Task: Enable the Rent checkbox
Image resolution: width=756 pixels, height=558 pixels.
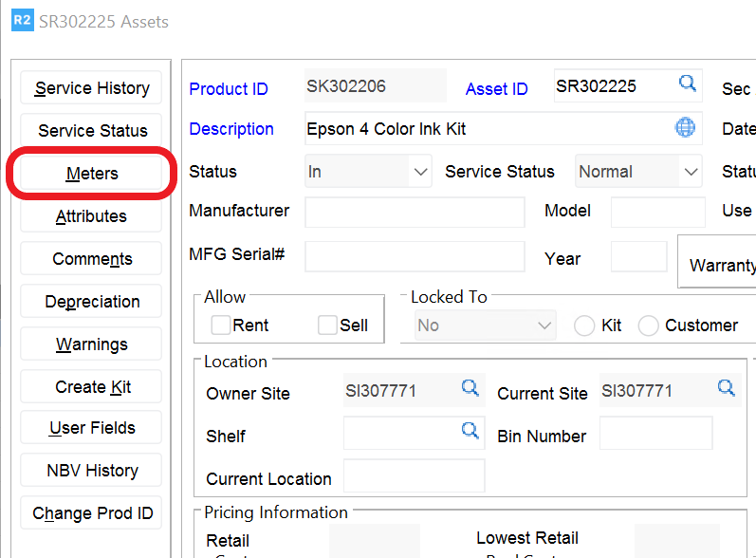Action: (x=221, y=325)
